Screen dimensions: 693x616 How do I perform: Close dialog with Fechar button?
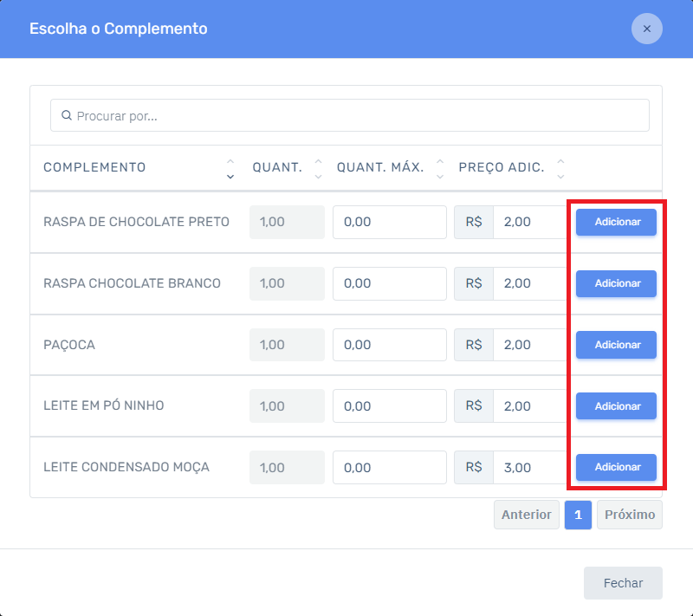(623, 582)
